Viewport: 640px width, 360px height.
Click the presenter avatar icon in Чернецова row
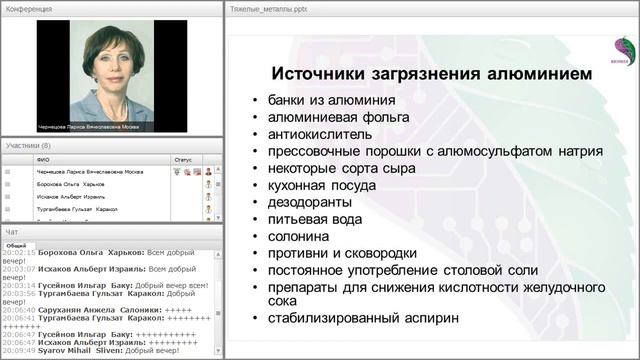click(x=209, y=172)
